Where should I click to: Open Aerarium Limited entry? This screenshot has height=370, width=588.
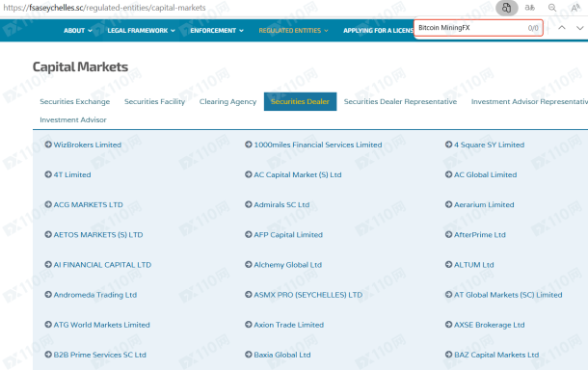[484, 204]
